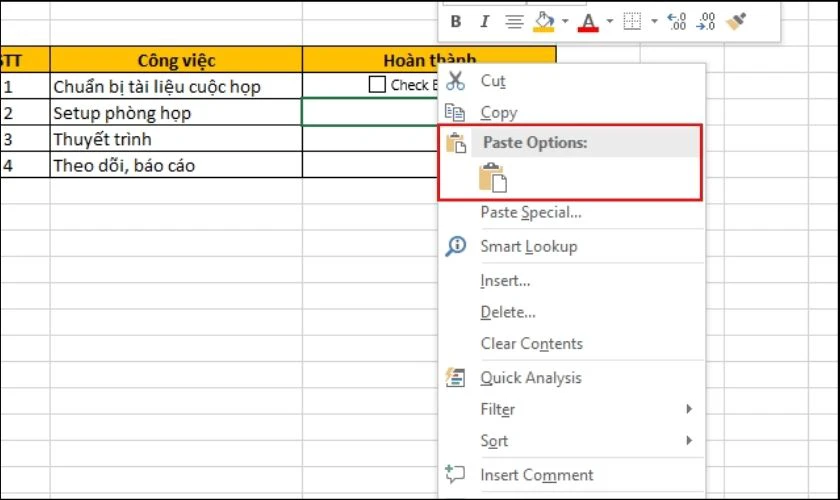Click the increase decimal icon
Screen dimensions: 840x500
(677, 21)
